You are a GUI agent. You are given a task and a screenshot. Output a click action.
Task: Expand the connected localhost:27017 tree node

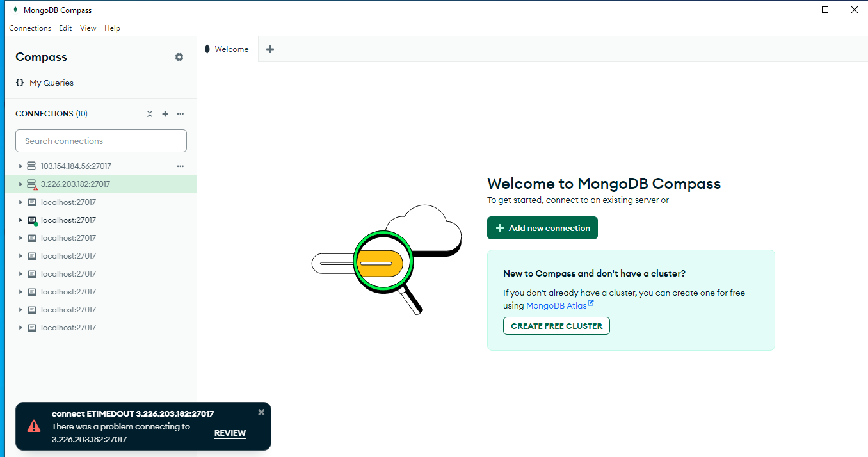pos(20,220)
